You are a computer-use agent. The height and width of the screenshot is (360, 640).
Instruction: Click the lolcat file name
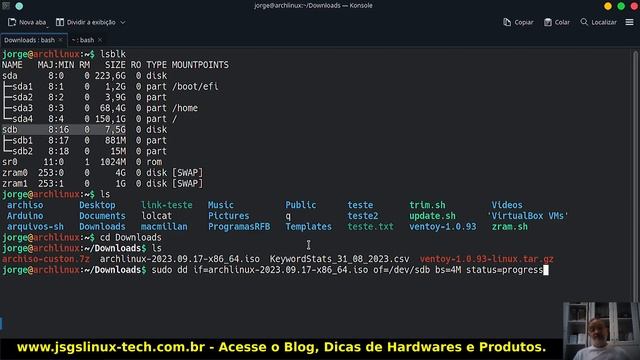click(156, 216)
